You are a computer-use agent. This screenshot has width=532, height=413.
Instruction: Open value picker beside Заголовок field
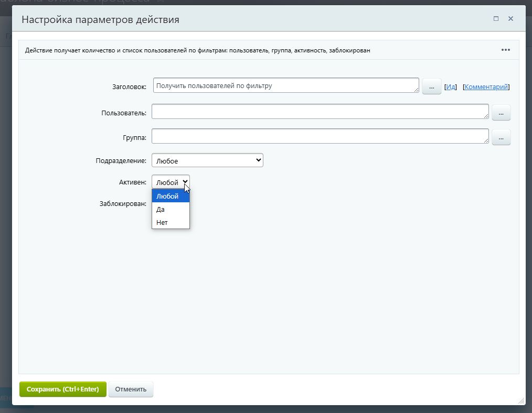(431, 87)
